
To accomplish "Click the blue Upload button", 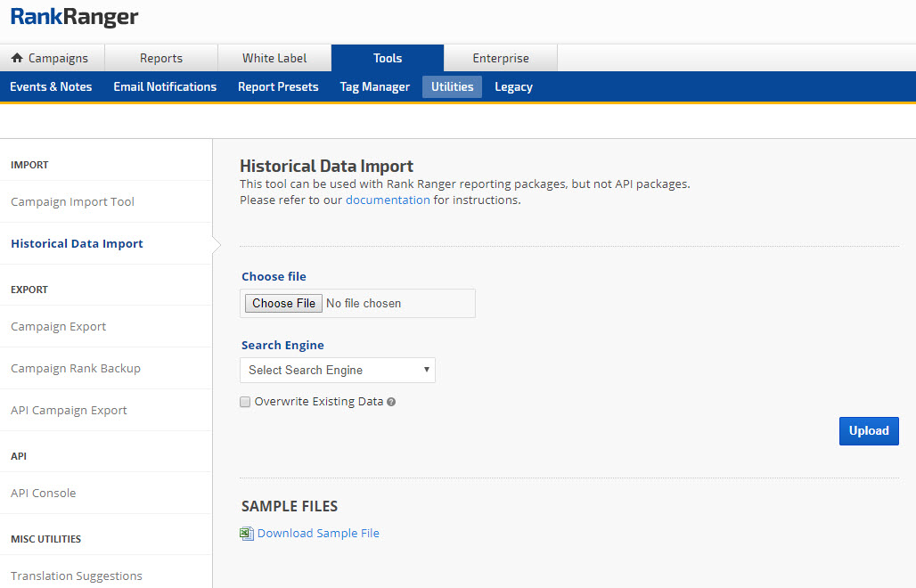I will [869, 431].
